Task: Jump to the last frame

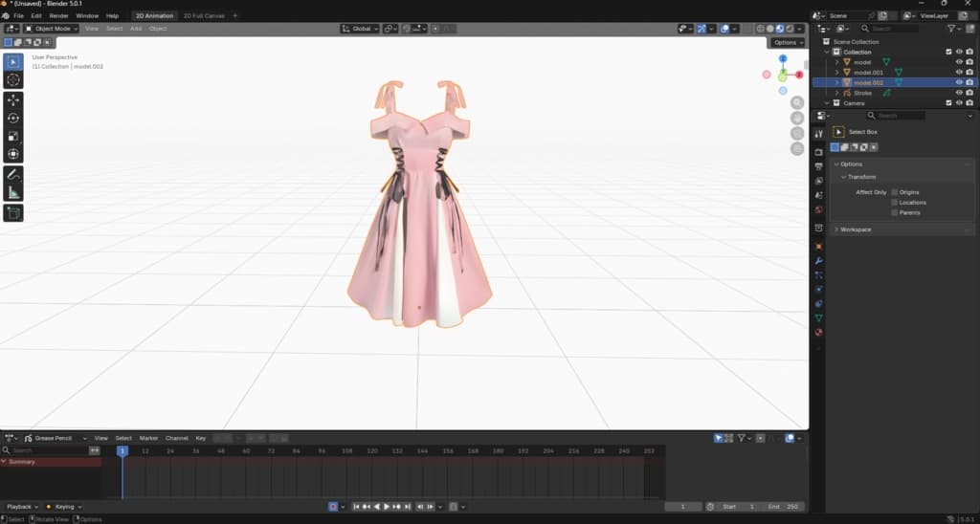Action: 408,507
